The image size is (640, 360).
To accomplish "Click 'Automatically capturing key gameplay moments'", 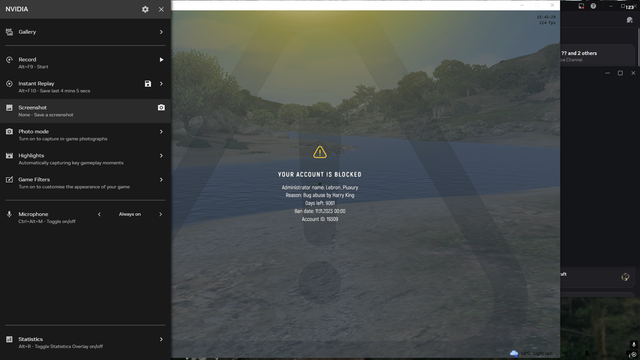I will pyautogui.click(x=71, y=163).
